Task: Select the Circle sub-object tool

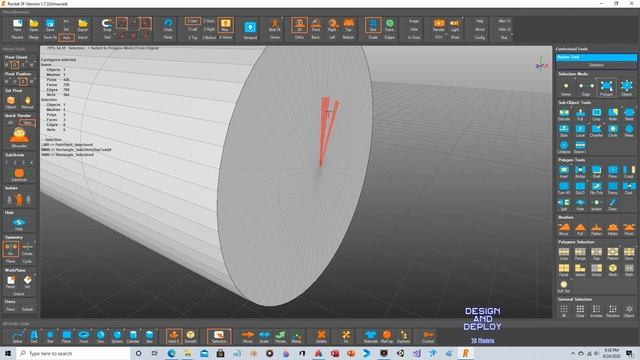Action: click(613, 129)
